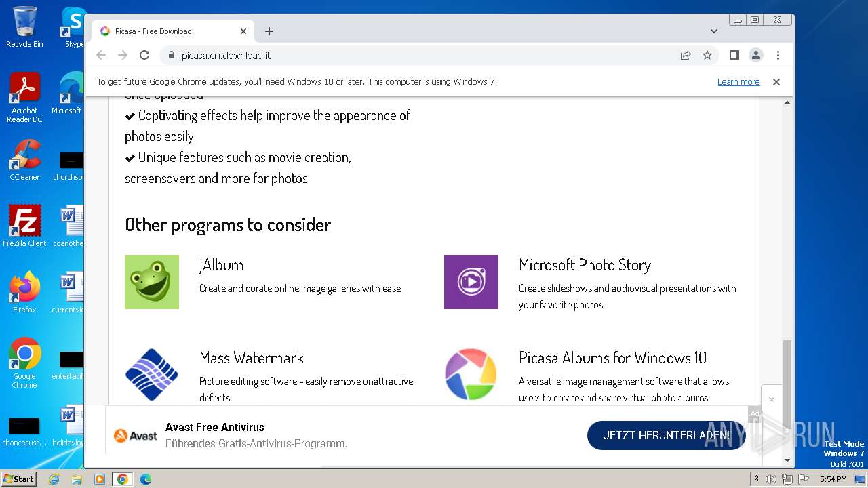Open the Skype desktop shortcut
868x488 pixels.
pyautogui.click(x=73, y=27)
